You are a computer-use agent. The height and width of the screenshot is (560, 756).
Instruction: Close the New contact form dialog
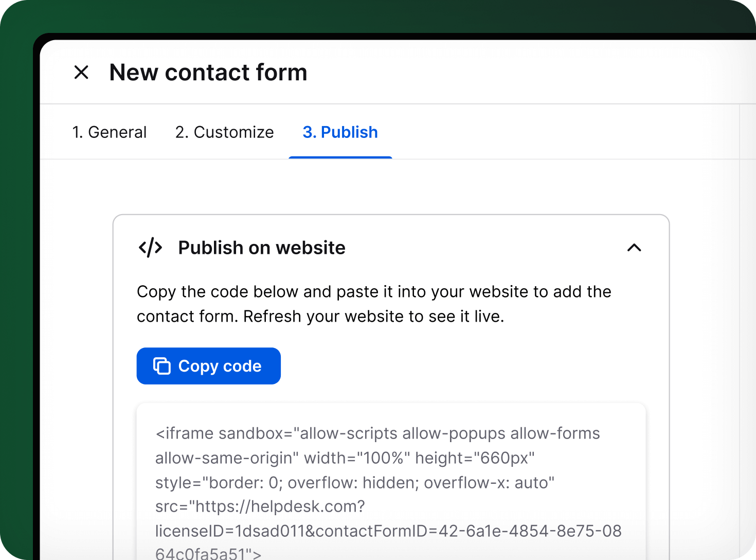click(x=81, y=73)
